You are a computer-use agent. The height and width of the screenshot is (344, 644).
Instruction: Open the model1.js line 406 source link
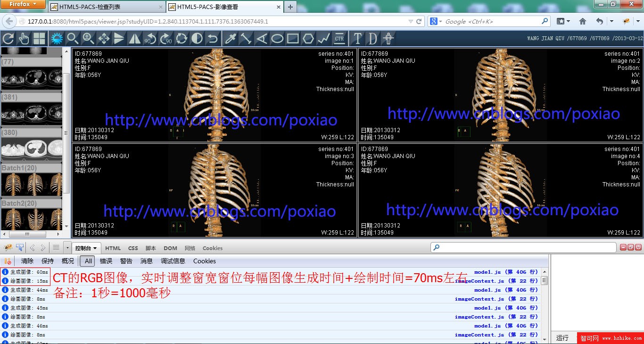pos(505,272)
